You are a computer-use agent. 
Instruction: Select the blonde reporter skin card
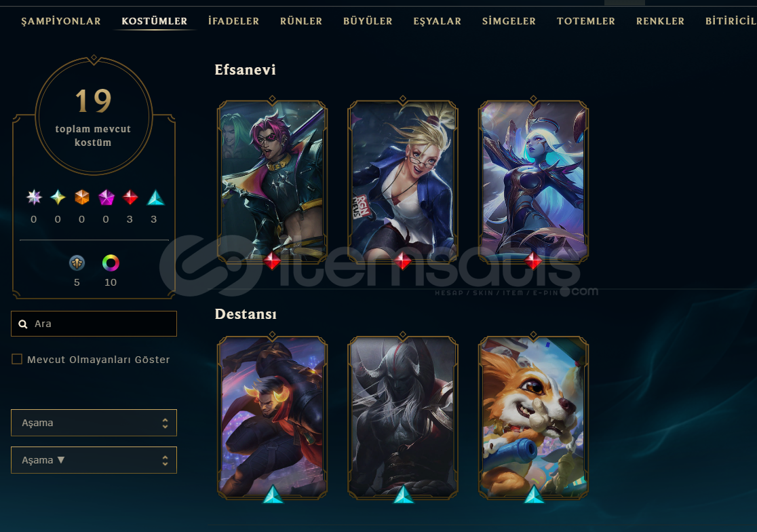tap(403, 181)
